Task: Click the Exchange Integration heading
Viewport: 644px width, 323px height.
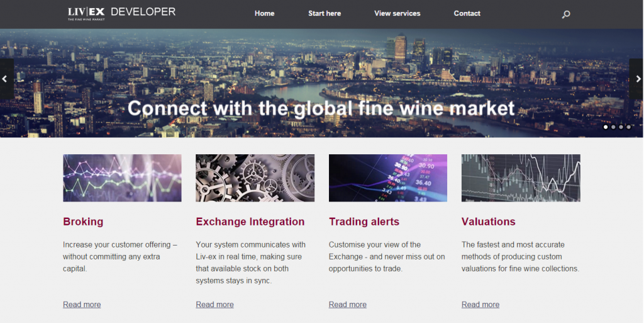Action: 250,222
